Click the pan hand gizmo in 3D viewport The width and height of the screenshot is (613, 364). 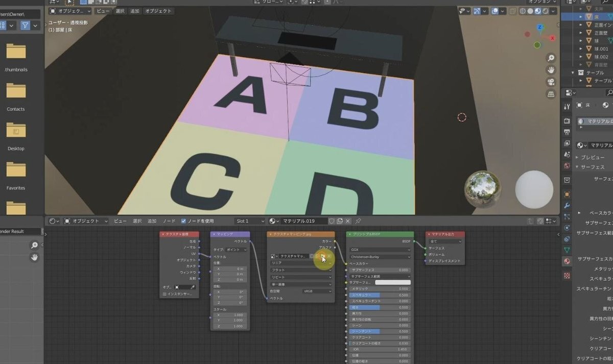(551, 70)
